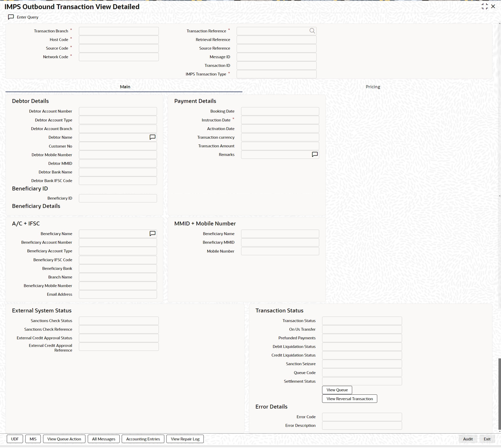Click the Transaction currency field
The image size is (501, 448).
click(x=280, y=137)
